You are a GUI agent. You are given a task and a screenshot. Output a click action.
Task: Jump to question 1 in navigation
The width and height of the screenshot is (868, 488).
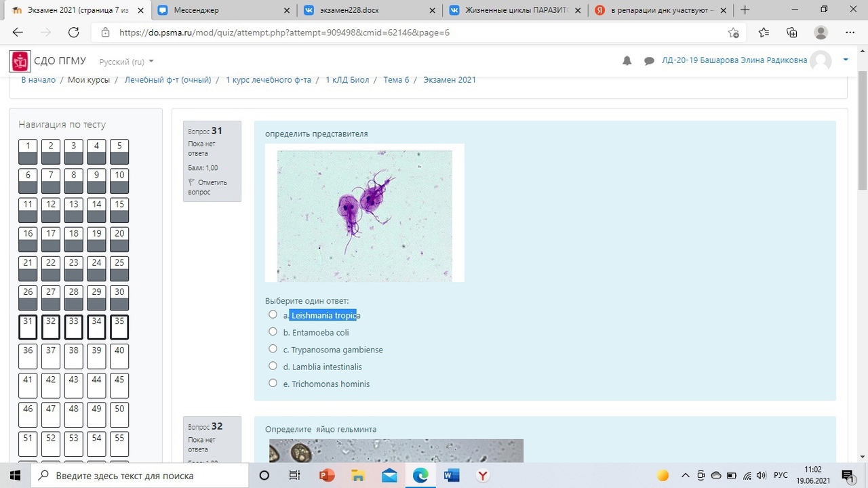[28, 152]
